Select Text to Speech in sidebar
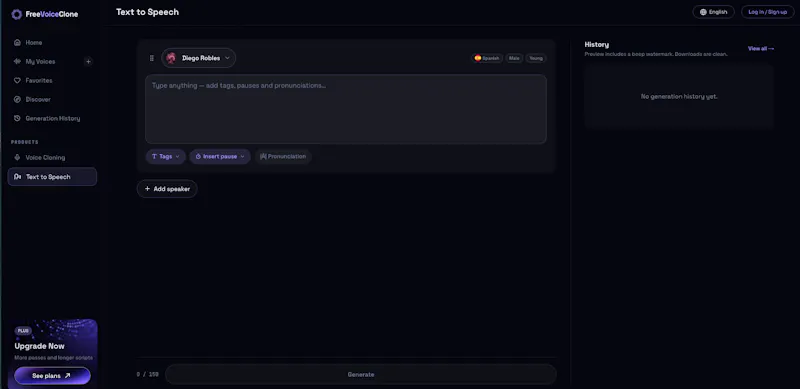Image resolution: width=800 pixels, height=389 pixels. (x=52, y=177)
